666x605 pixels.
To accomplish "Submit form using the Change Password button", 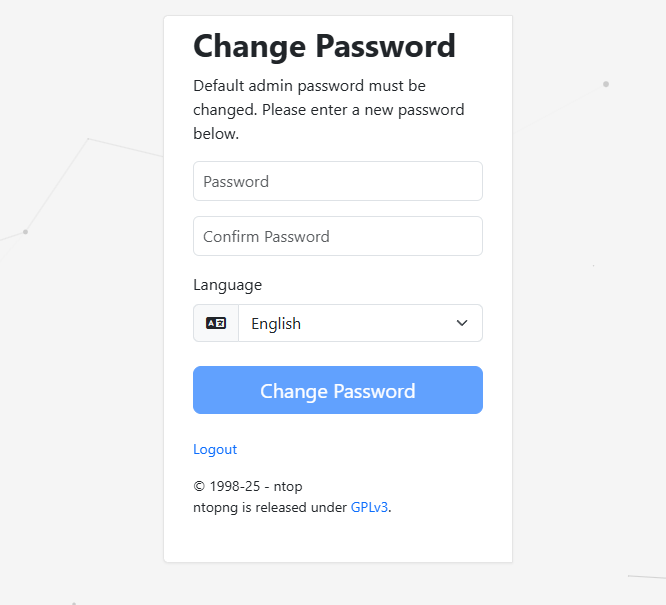I will point(338,390).
